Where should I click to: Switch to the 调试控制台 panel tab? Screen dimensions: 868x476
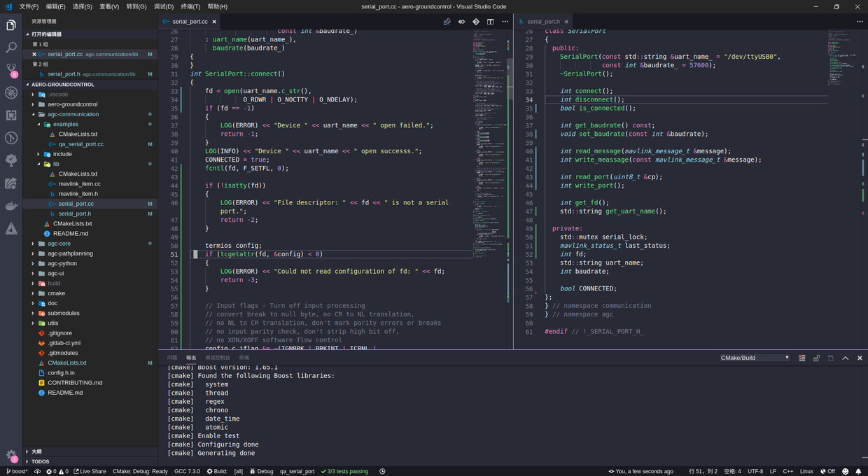tap(218, 358)
